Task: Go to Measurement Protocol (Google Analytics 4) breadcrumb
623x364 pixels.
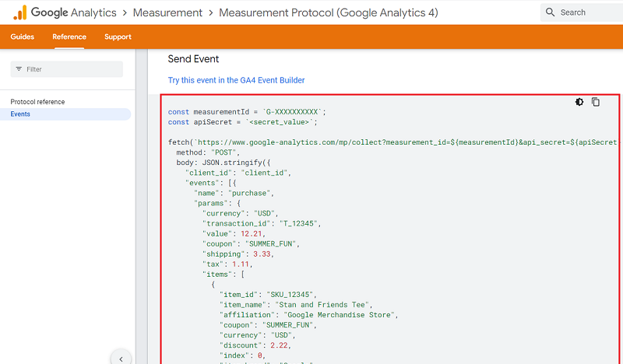Action: (x=328, y=12)
